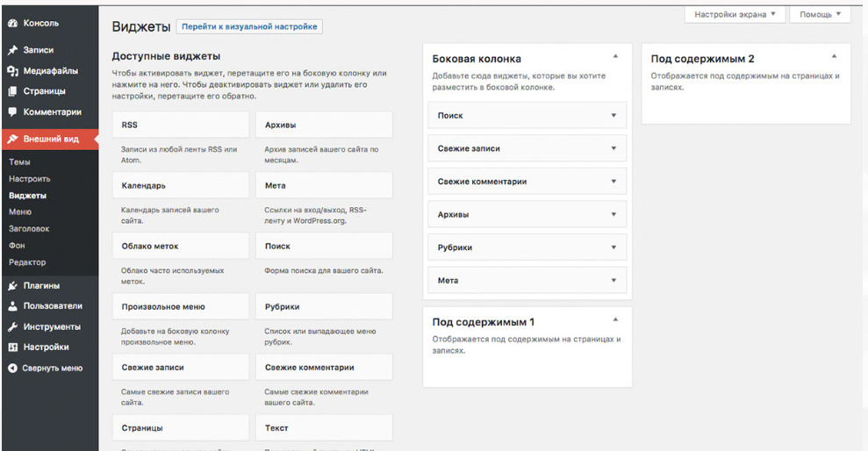This screenshot has height=451, width=868.
Task: Expand the Рубрики sidebar widget arrow
Action: (613, 247)
